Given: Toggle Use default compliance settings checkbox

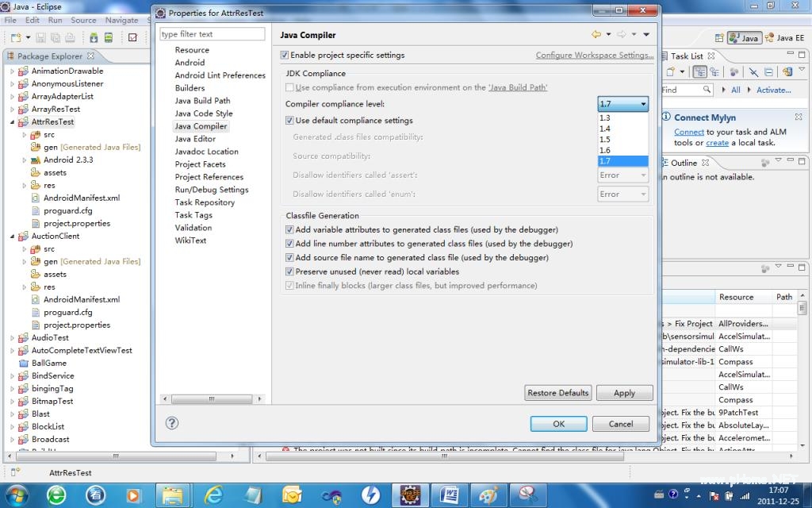Looking at the screenshot, I should 289,121.
